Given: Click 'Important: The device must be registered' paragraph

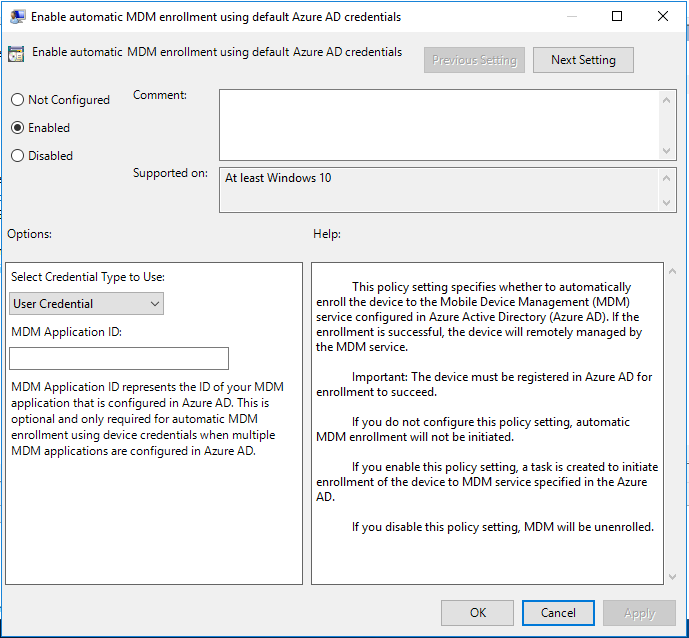Looking at the screenshot, I should [x=484, y=384].
